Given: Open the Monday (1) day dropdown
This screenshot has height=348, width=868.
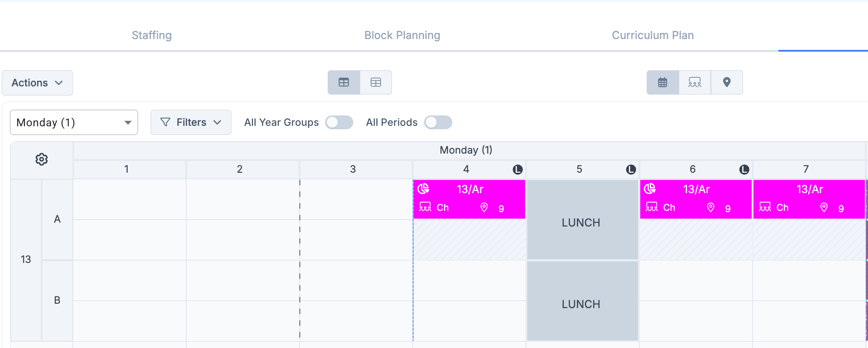Looking at the screenshot, I should 74,122.
